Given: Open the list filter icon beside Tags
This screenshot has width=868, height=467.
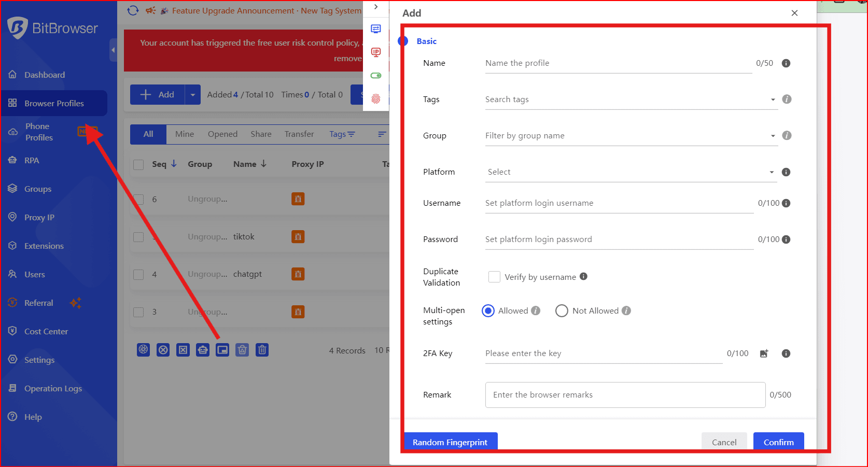Looking at the screenshot, I should point(382,134).
